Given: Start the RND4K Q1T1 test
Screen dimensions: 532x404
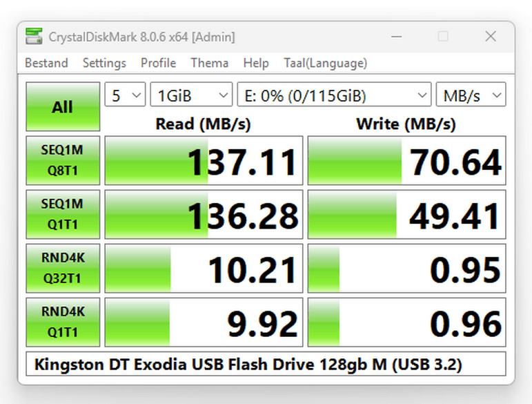Looking at the screenshot, I should (63, 323).
